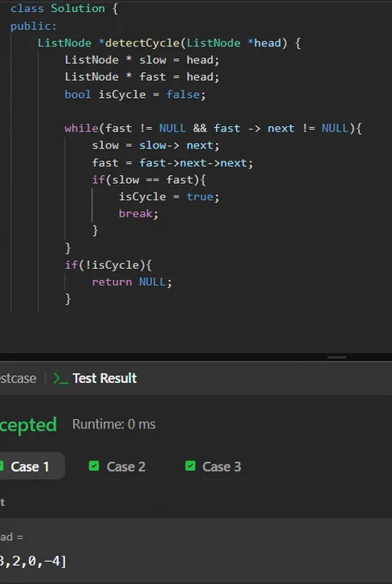
Task: Click the green Accepted status text
Action: pos(28,424)
